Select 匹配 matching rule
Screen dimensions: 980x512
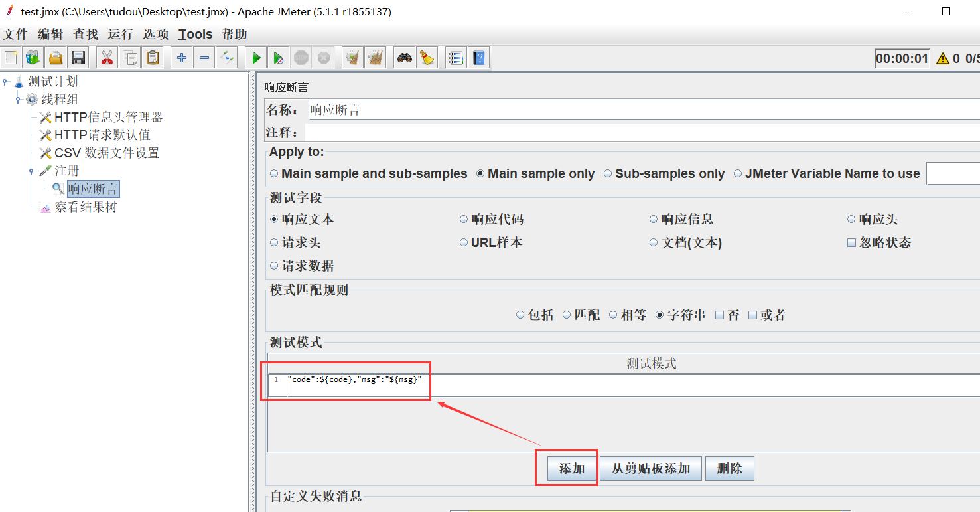coord(581,315)
